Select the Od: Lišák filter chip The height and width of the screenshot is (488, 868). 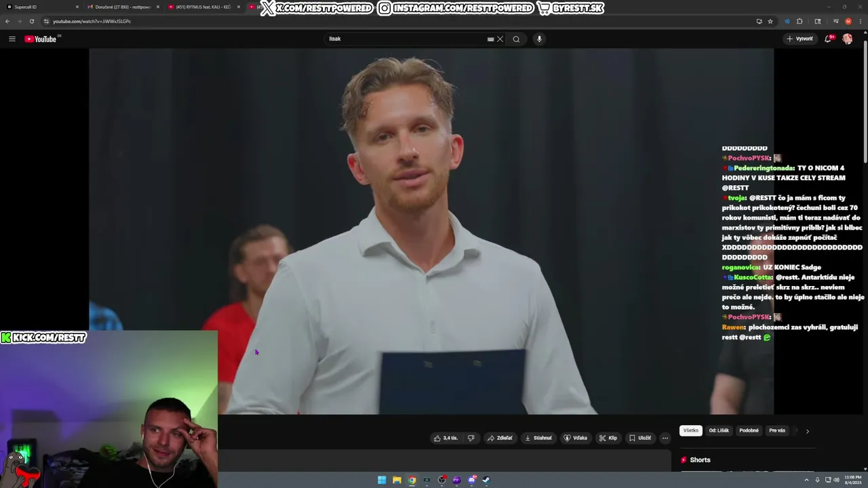(x=719, y=430)
